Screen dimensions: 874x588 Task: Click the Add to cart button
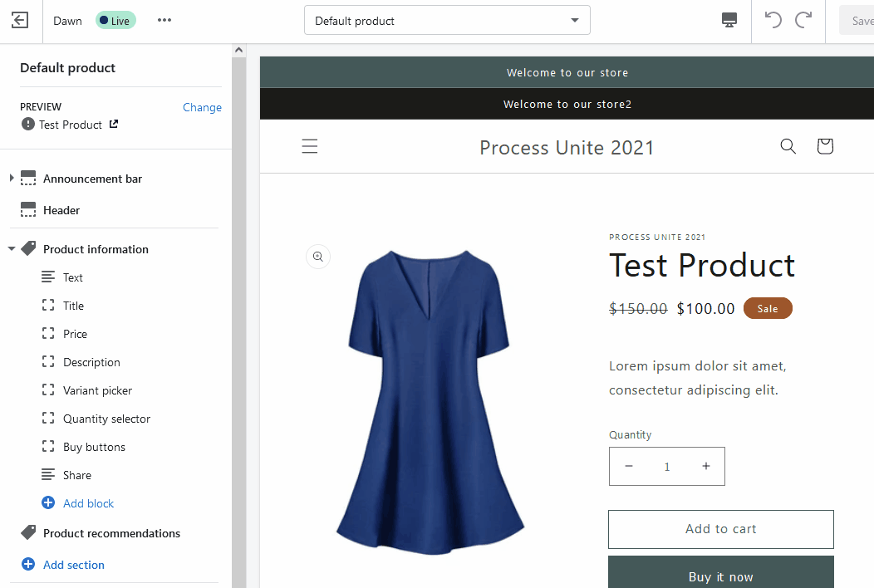tap(720, 529)
